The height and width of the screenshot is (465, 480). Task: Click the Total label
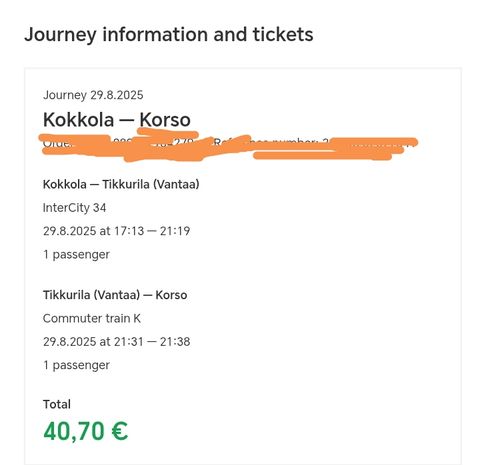tap(57, 404)
